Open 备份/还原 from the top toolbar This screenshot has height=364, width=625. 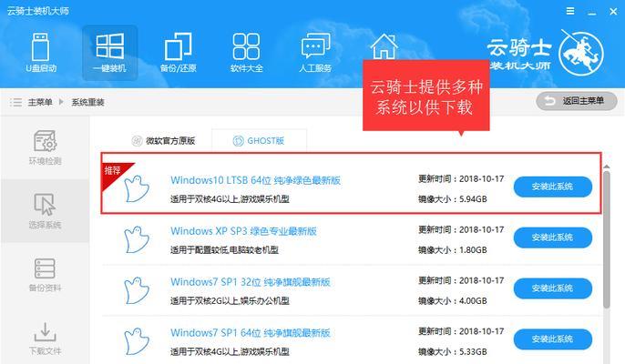point(179,53)
